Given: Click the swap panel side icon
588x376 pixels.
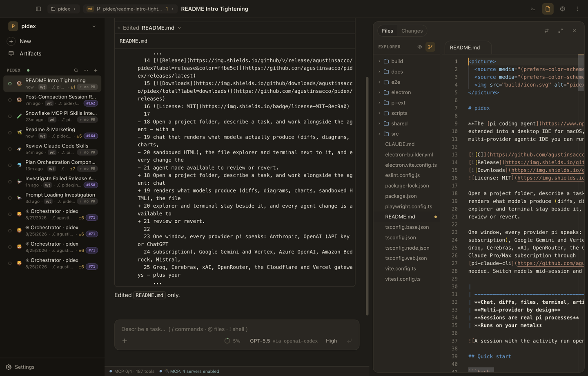Looking at the screenshot, I should pyautogui.click(x=546, y=31).
